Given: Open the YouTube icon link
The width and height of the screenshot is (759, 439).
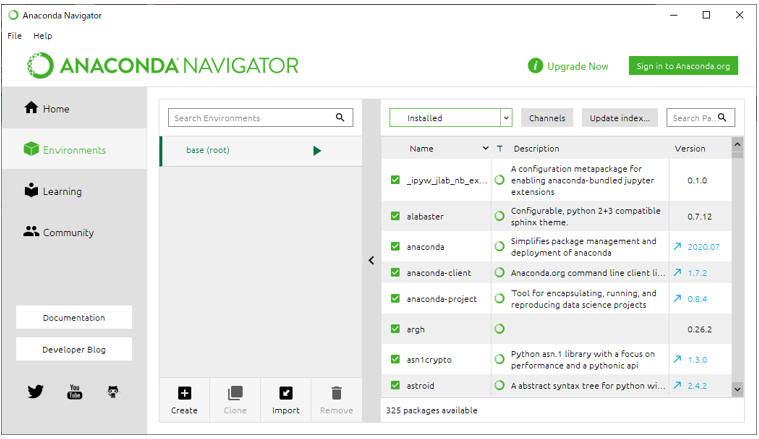Looking at the screenshot, I should tap(75, 392).
